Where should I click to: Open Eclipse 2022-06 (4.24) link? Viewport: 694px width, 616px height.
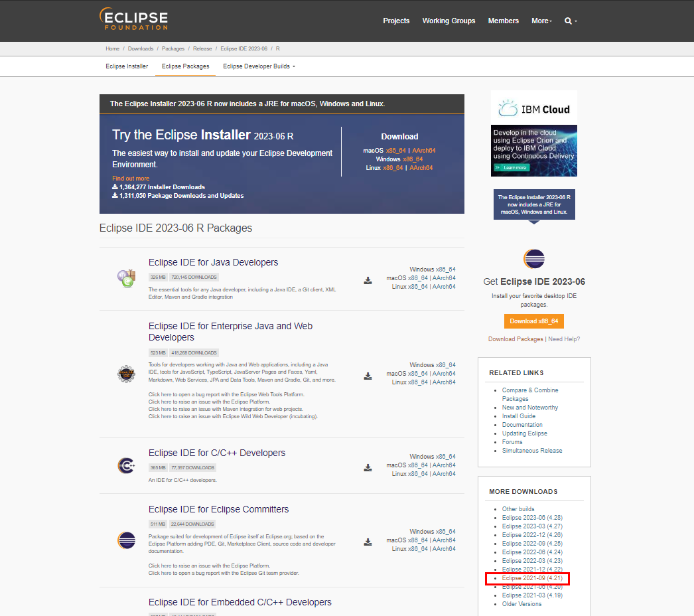(532, 552)
